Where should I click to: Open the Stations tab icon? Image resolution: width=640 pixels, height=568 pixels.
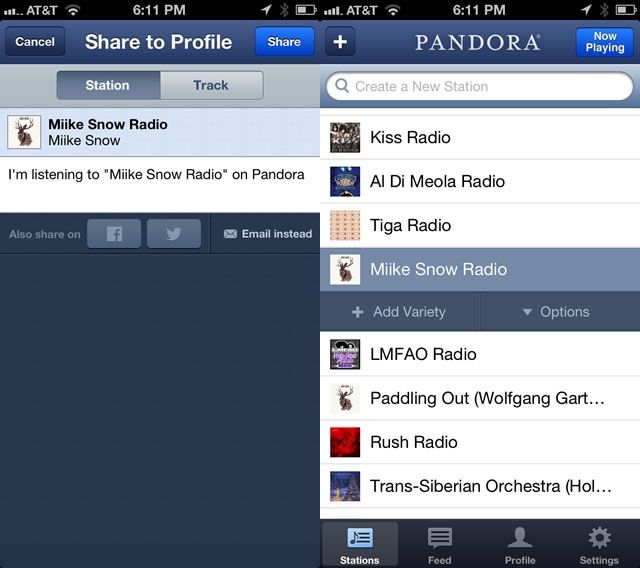pyautogui.click(x=359, y=544)
